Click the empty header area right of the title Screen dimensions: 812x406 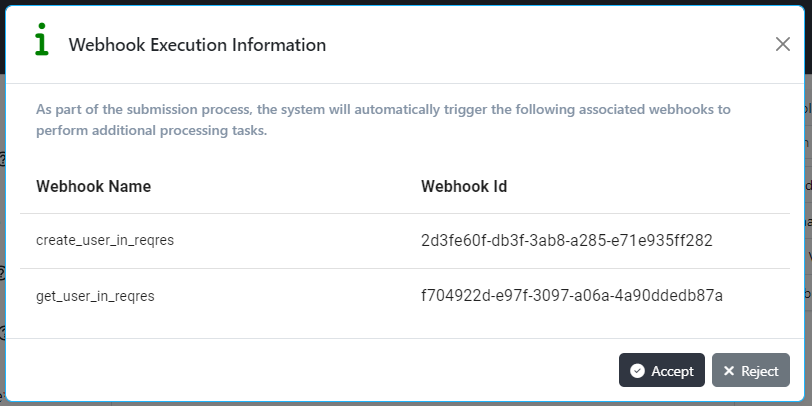(x=550, y=45)
